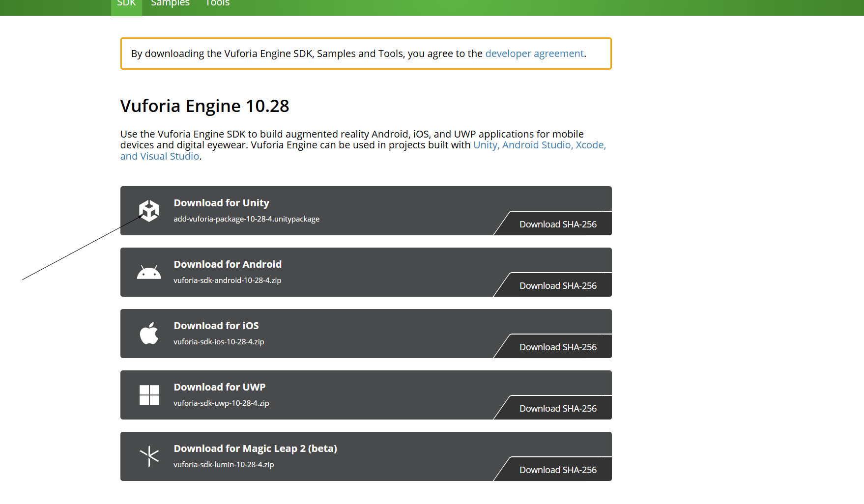Download SHA-256 for the Android SDK
Screen dimensions: 864x504
click(558, 285)
